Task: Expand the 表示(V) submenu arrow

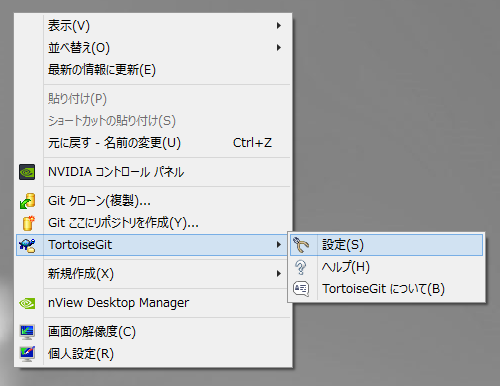Action: [279, 26]
